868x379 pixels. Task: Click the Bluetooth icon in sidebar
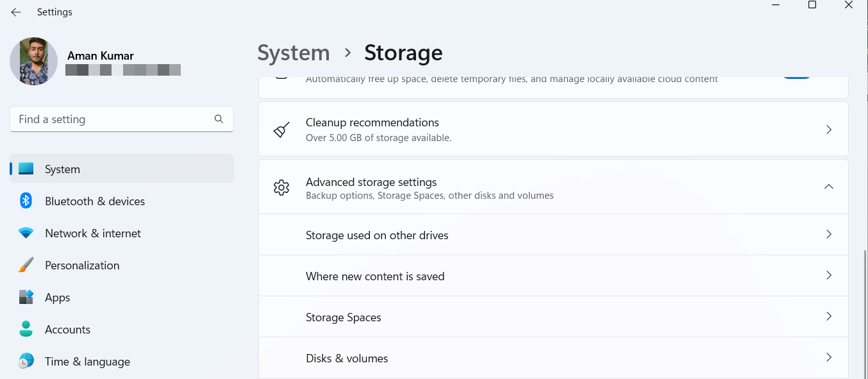pyautogui.click(x=26, y=201)
